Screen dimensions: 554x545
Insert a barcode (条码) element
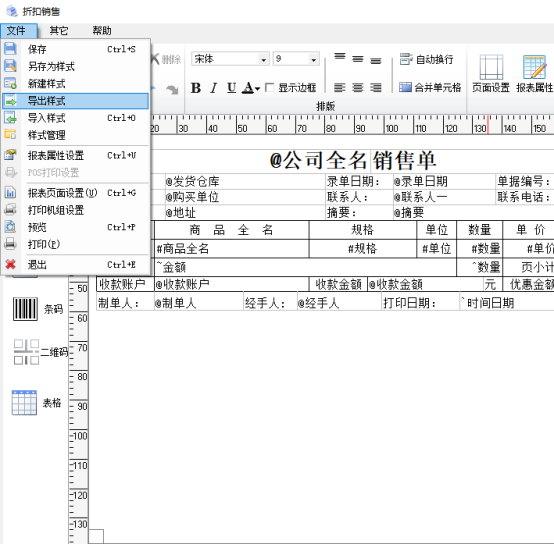click(x=37, y=309)
